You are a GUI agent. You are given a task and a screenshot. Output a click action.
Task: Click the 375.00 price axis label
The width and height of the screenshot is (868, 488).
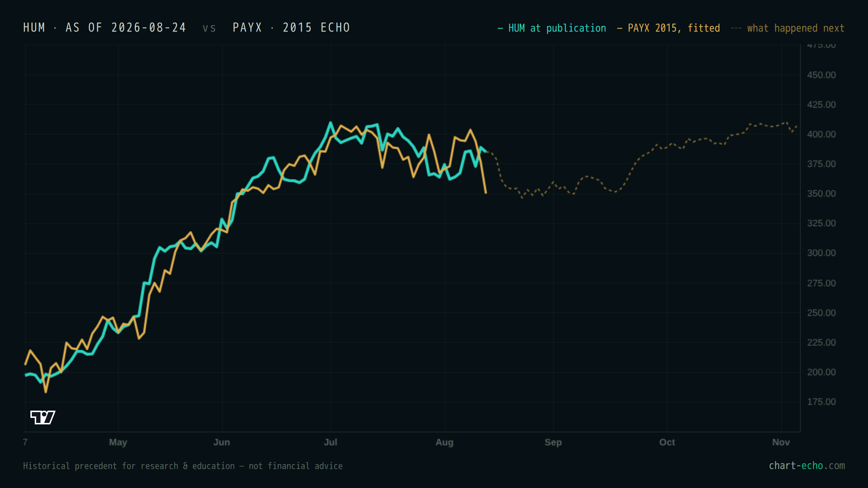pos(821,164)
